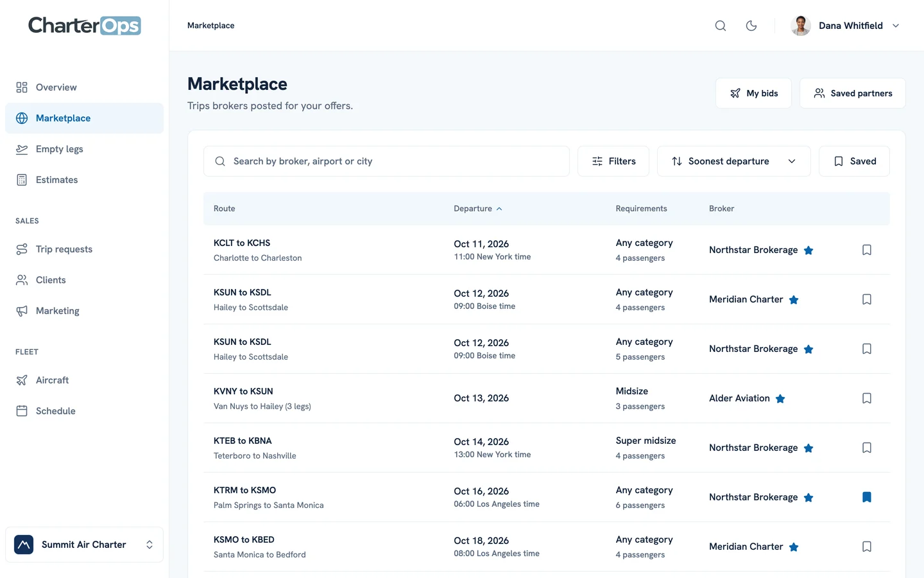Open Trip requests in Sales section
This screenshot has height=578, width=924.
84,249
